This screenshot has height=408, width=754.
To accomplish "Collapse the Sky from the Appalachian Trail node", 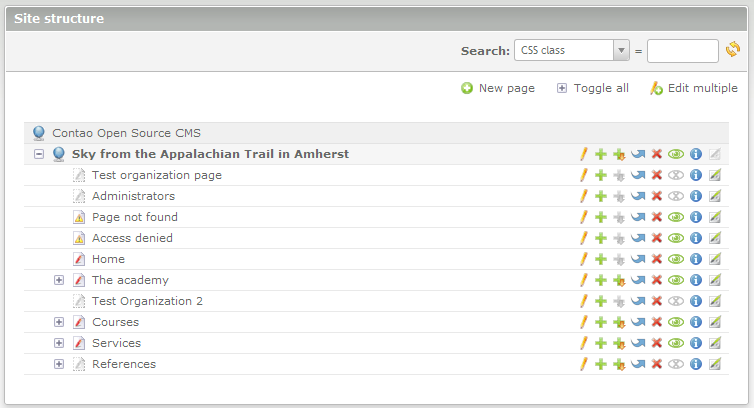I will click(39, 154).
